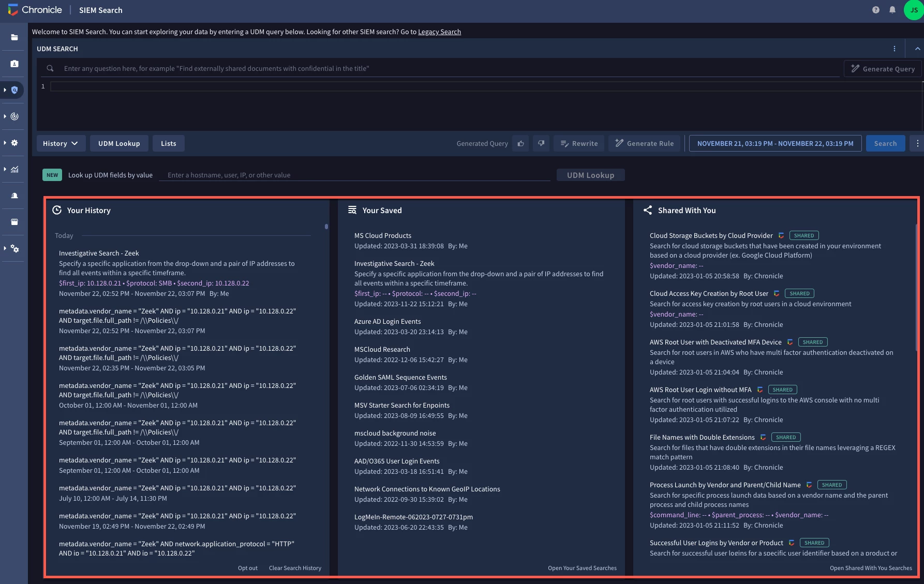Open AWS Root User with Deactivated MFA Device
The width and height of the screenshot is (924, 584).
pyautogui.click(x=716, y=342)
